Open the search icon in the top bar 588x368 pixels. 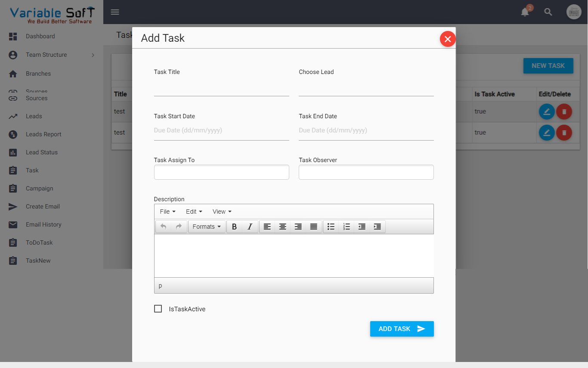tap(548, 12)
